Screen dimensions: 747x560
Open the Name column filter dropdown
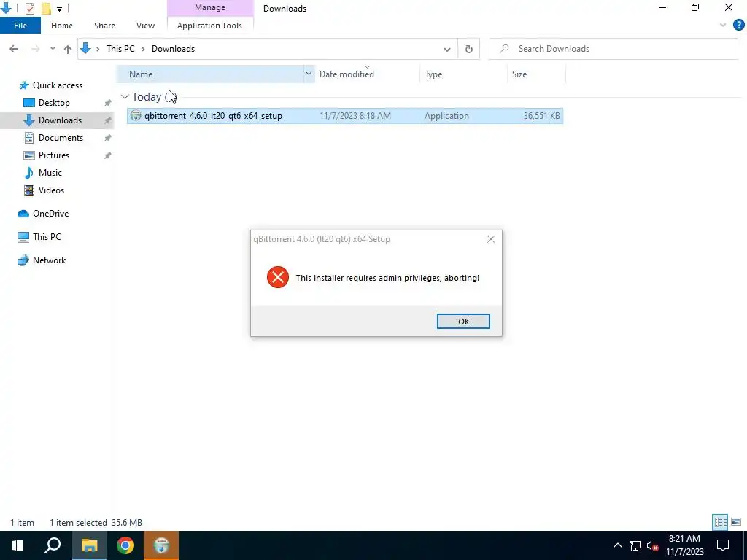coord(309,74)
